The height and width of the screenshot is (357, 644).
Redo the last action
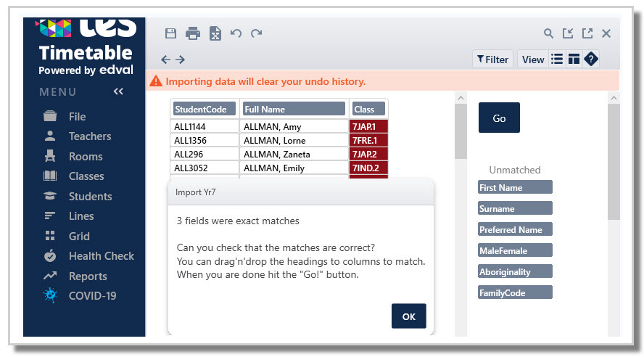(x=257, y=33)
